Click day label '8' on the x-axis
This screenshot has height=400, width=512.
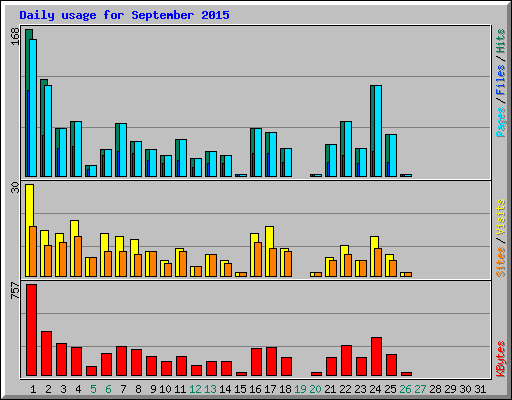(138, 389)
